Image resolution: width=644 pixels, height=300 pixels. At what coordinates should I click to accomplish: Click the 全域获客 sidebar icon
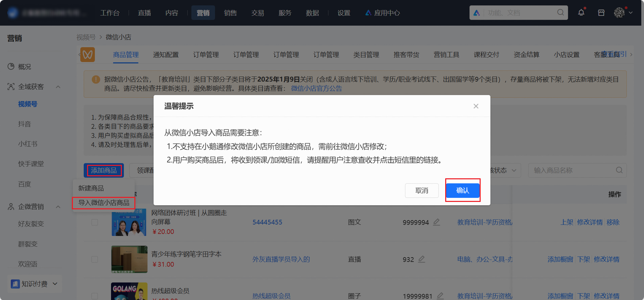point(11,87)
